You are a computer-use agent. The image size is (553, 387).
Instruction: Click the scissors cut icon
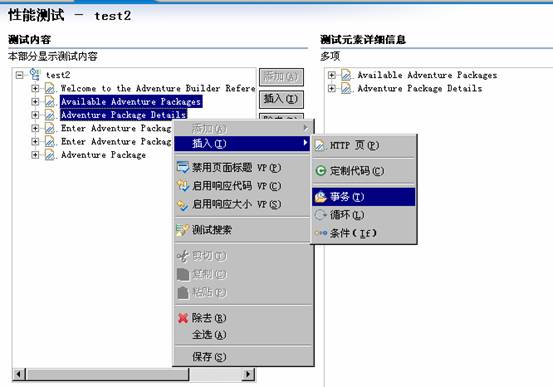(x=183, y=256)
